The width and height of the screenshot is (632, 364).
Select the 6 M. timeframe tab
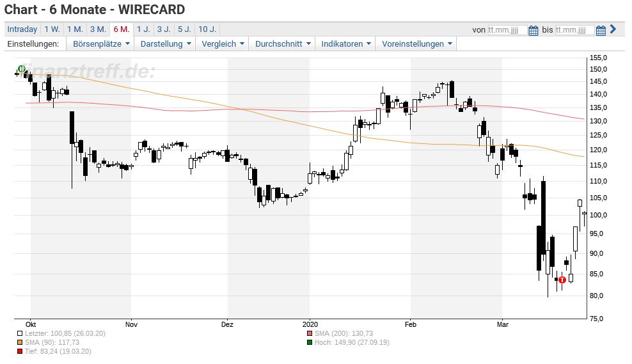pos(122,29)
